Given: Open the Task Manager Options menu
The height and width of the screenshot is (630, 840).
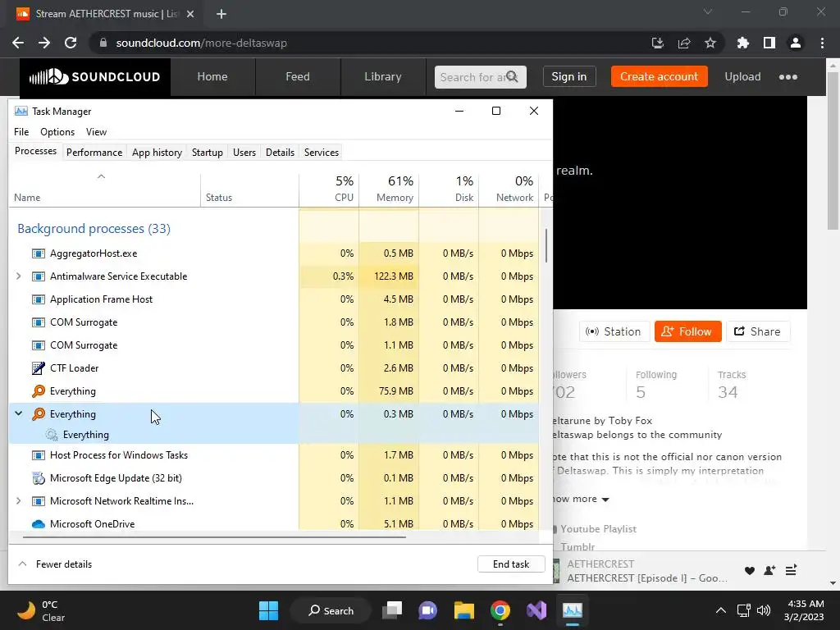Looking at the screenshot, I should 57,132.
